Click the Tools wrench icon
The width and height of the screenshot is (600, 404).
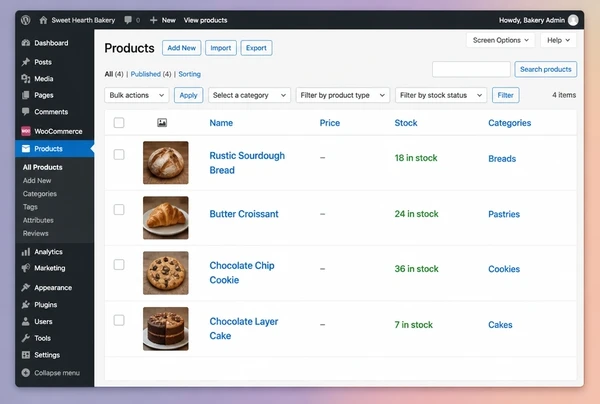[x=26, y=338]
